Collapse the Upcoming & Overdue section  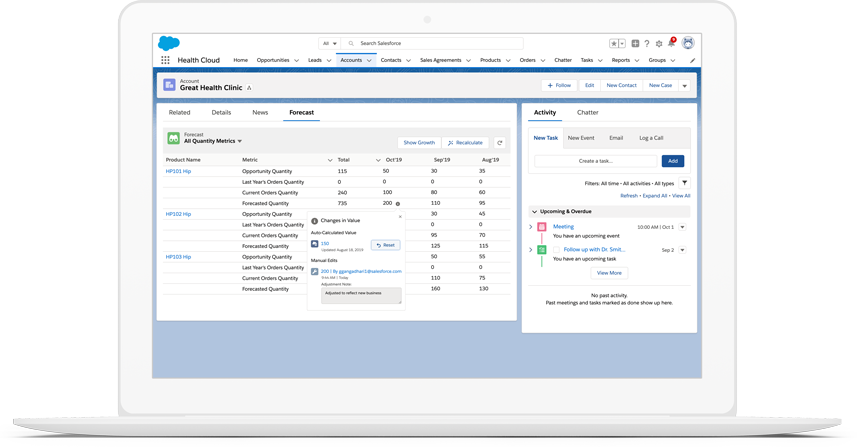point(535,211)
